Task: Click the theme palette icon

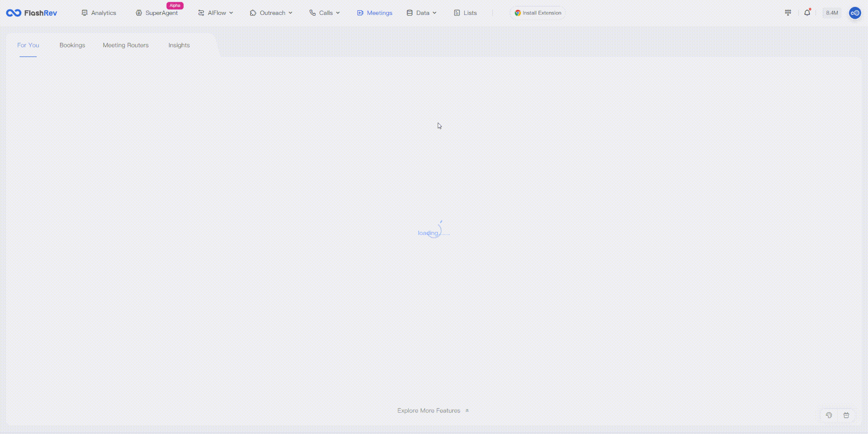Action: point(829,415)
